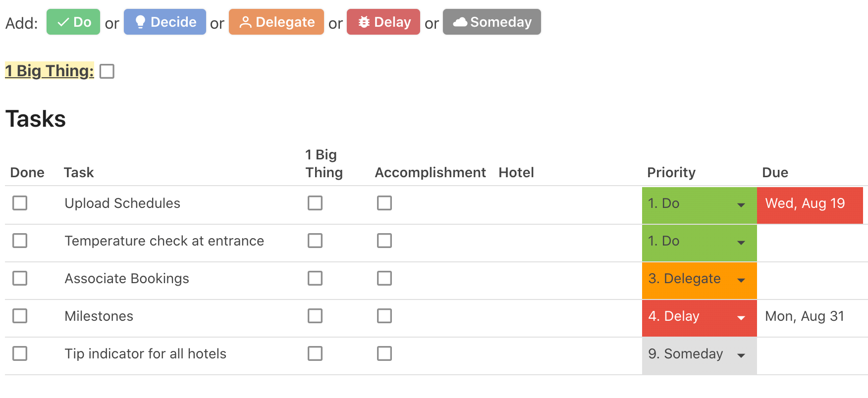
Task: Click the lightbulb icon on Decide button
Action: click(140, 22)
